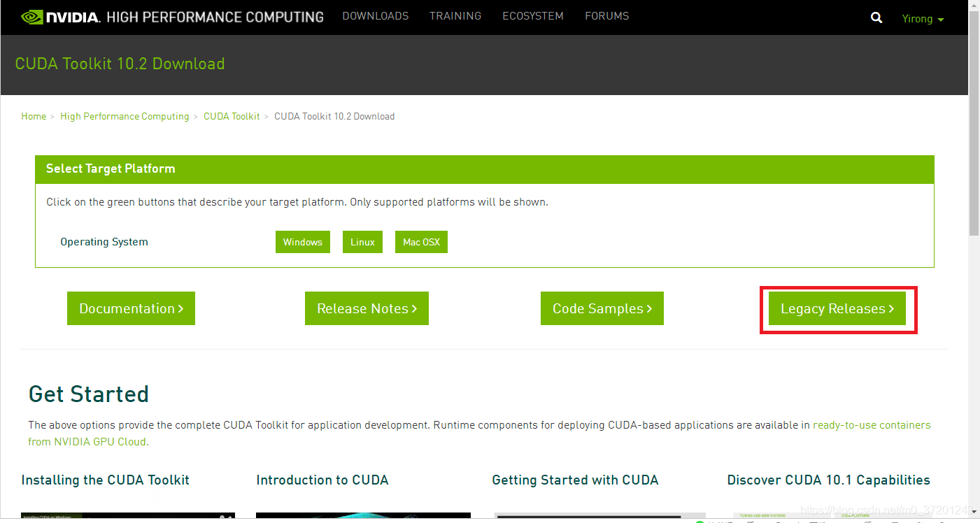Click Introduction to CUDA heading
The image size is (980, 523).
(322, 480)
